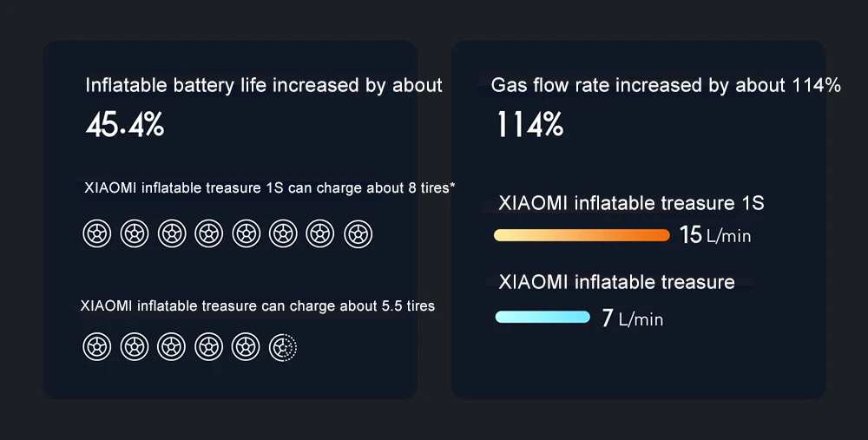Viewport: 868px width, 440px height.
Task: Click the eighth tire icon in the 1S row
Action: [358, 233]
